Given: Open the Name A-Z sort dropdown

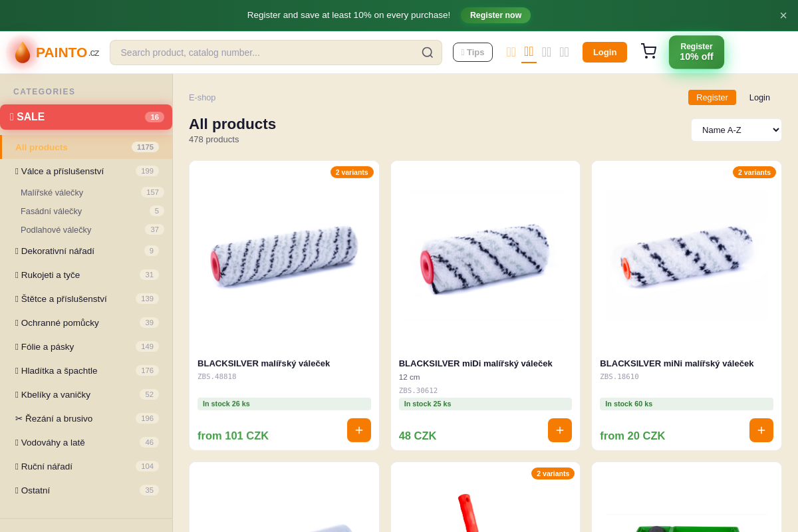Looking at the screenshot, I should 736,130.
